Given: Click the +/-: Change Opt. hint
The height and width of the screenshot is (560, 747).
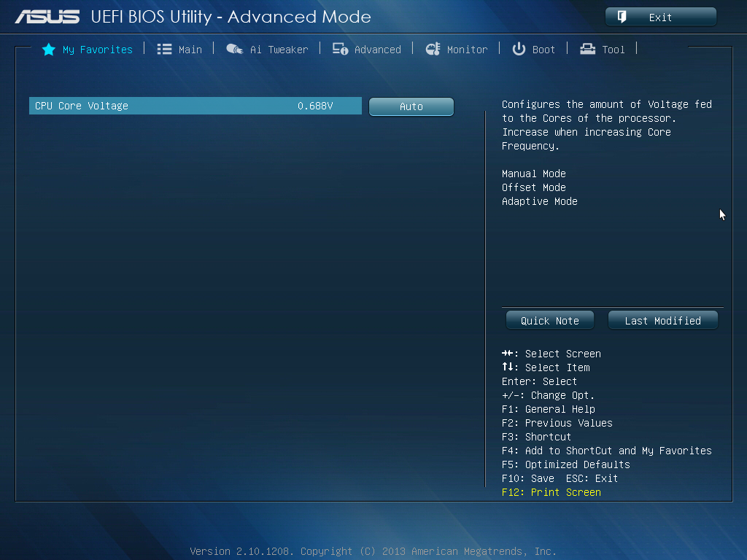Looking at the screenshot, I should coord(548,395).
